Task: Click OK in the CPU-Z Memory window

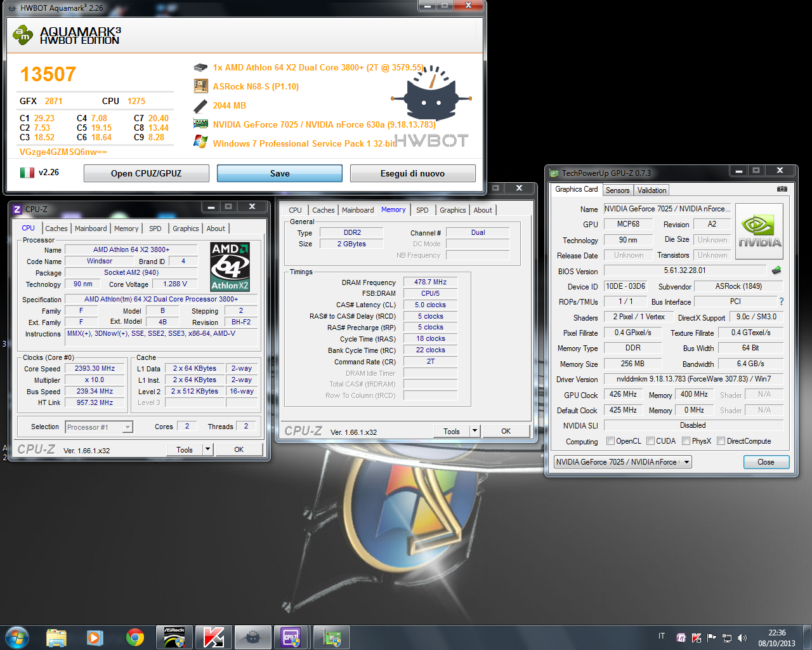Action: (x=506, y=431)
